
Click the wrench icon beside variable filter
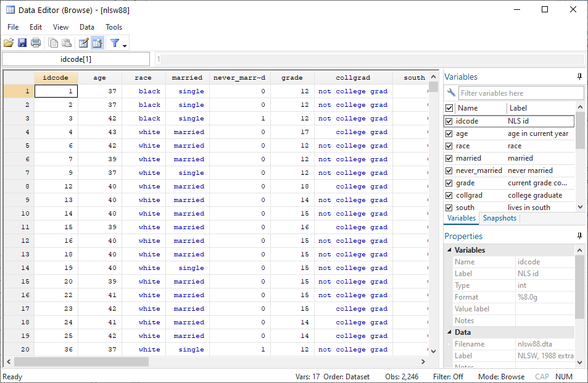point(451,93)
